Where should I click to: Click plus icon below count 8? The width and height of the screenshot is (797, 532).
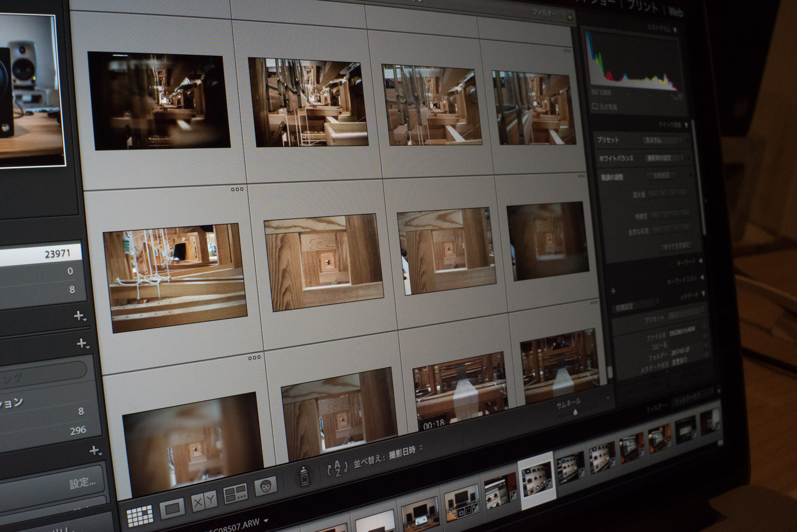(x=80, y=316)
